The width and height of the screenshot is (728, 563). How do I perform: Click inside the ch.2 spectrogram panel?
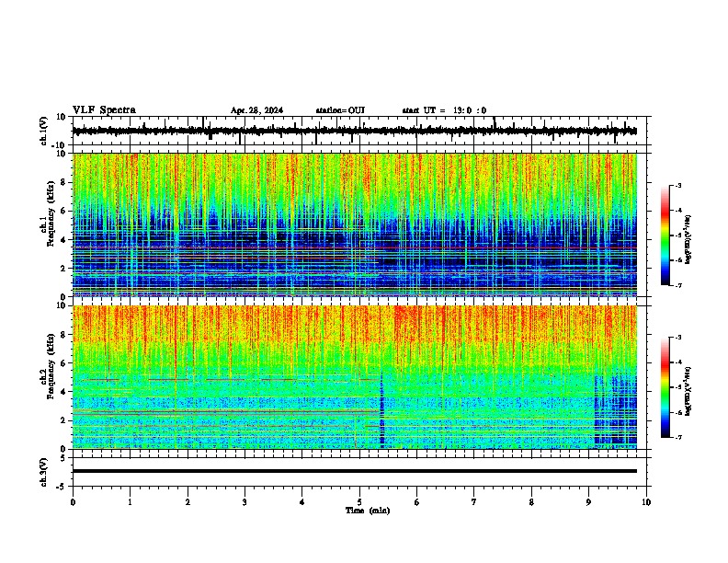coord(355,377)
